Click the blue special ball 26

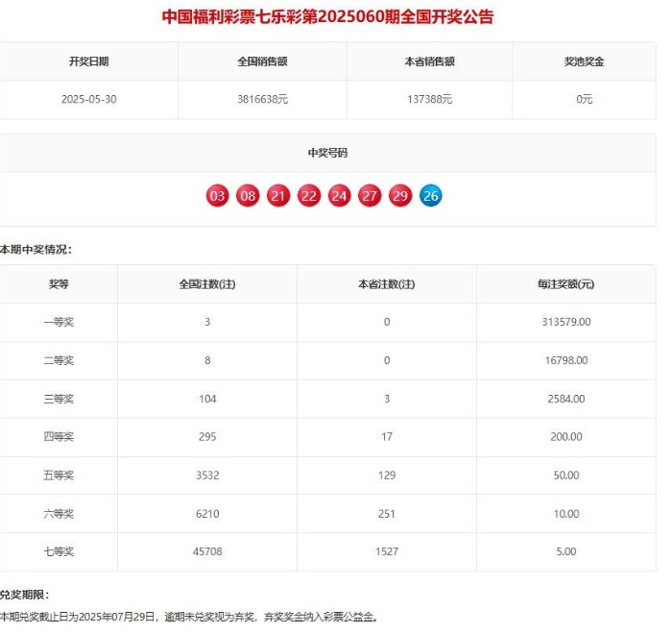(x=431, y=196)
